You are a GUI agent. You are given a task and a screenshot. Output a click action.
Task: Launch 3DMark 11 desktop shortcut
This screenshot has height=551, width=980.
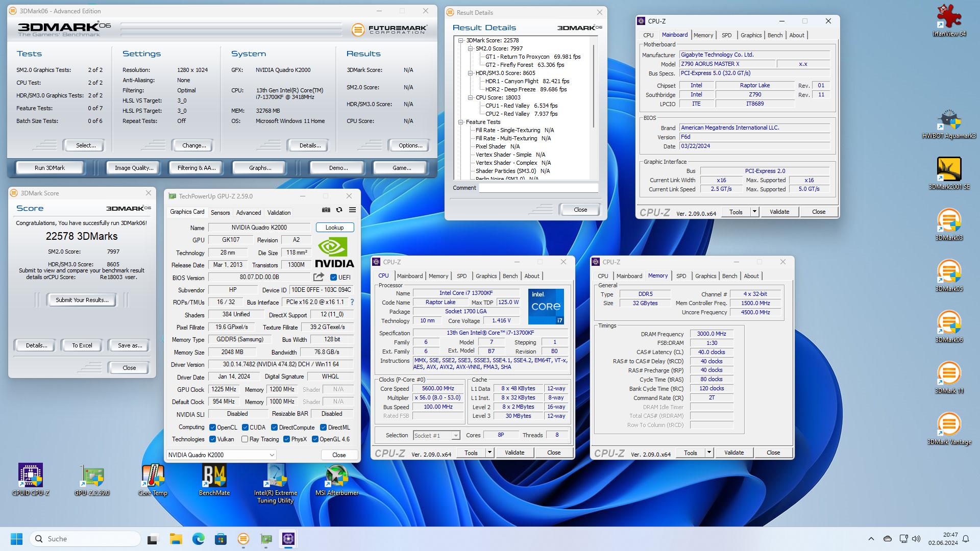pos(949,378)
